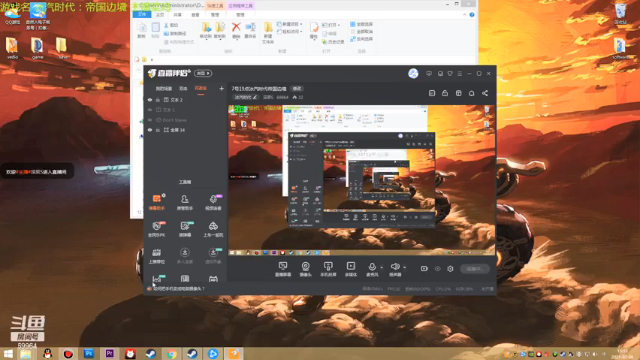
Task: Switch to the first scene tab in the streaming app
Action: (164, 89)
